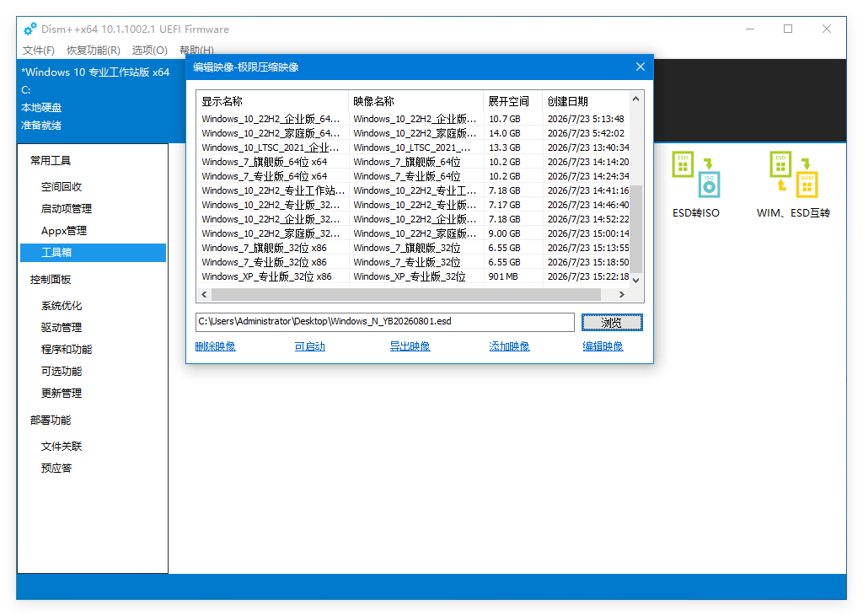Select 工具箱 in the sidebar
863x616 pixels.
pyautogui.click(x=93, y=253)
